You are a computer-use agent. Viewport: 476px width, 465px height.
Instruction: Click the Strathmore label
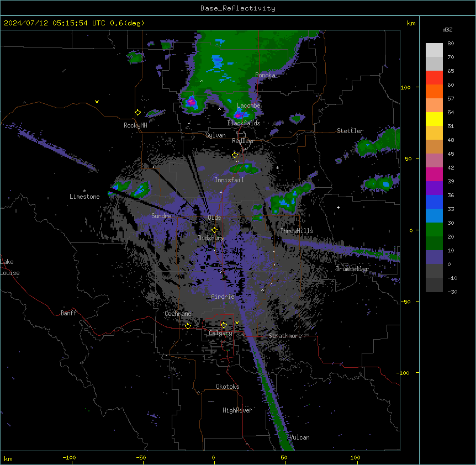pos(285,336)
